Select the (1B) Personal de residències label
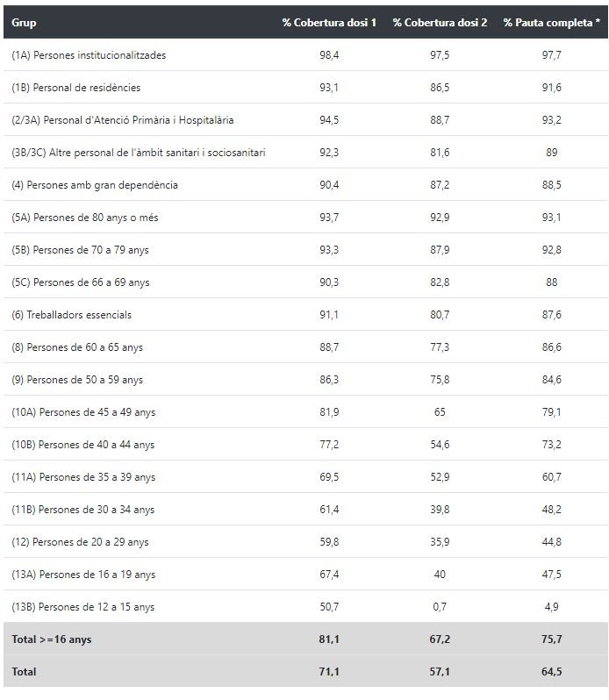Viewport: 609px width, 700px height. [75, 88]
